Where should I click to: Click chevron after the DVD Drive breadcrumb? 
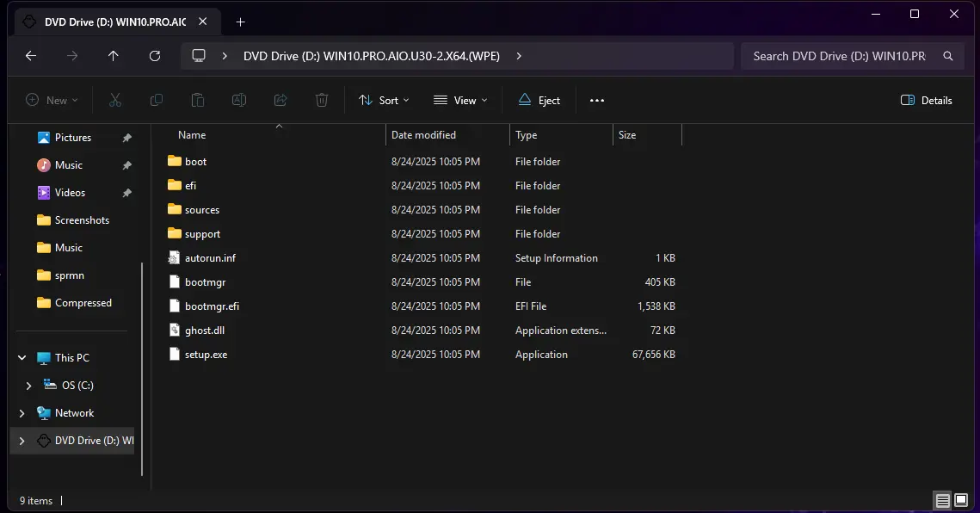tap(519, 56)
